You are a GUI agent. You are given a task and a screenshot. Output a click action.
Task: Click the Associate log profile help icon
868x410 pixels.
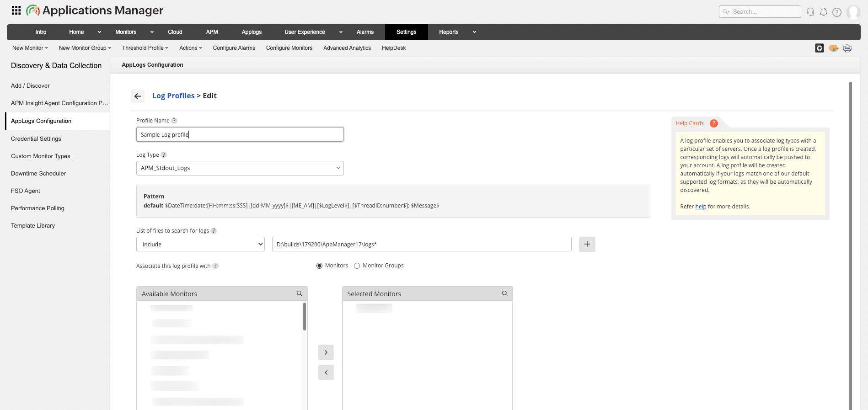point(215,266)
